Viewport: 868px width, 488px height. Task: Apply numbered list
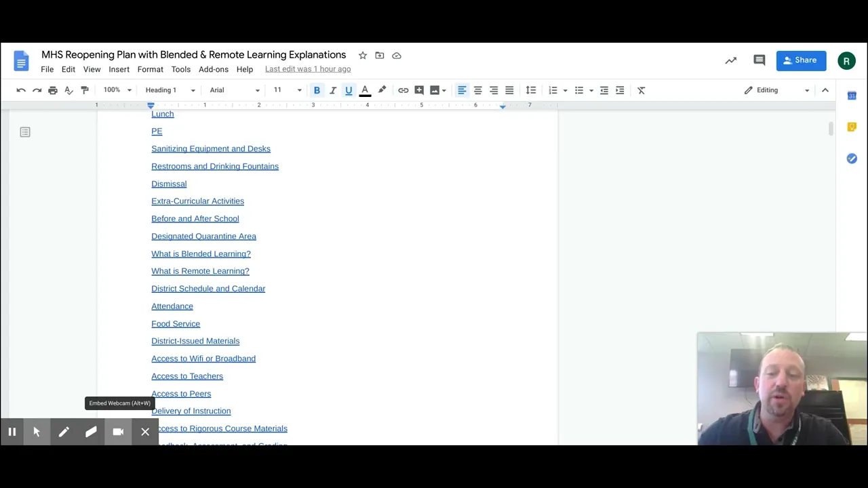tap(553, 90)
